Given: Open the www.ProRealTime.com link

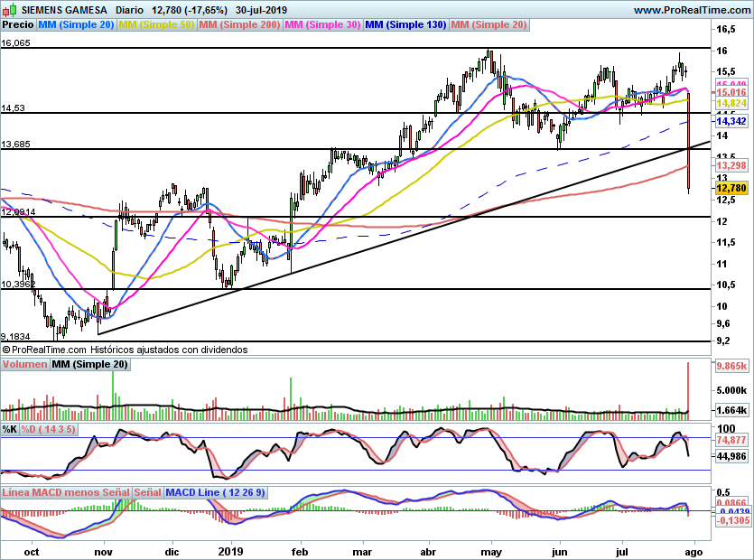Looking at the screenshot, I should click(692, 10).
